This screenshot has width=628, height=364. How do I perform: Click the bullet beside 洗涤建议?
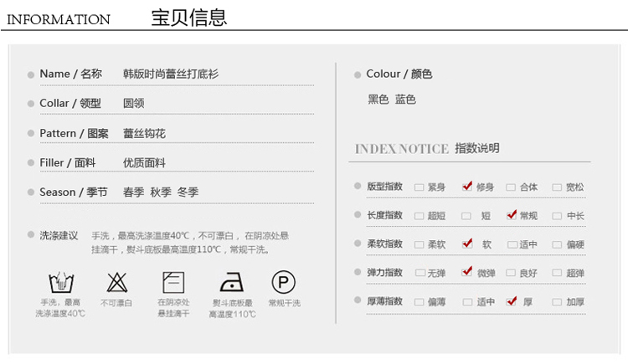tap(31, 236)
